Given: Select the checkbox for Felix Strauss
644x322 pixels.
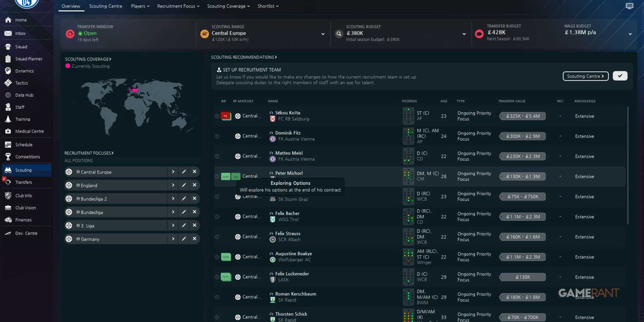Looking at the screenshot, I should tap(217, 237).
